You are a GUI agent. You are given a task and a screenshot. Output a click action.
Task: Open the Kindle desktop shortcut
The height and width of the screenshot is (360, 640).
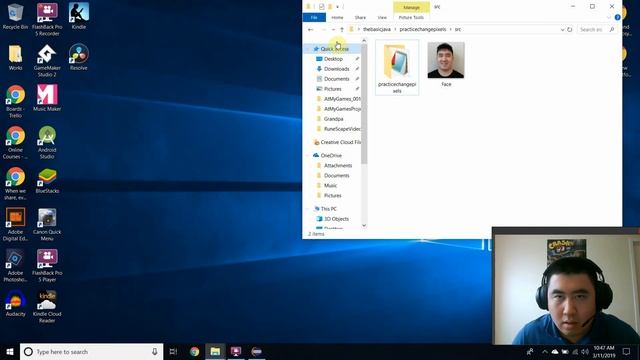[78, 16]
